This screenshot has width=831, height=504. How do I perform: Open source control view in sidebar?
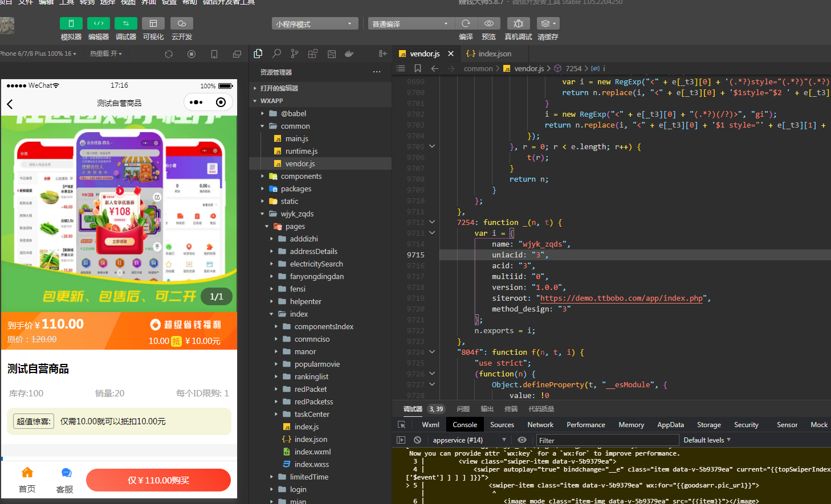click(x=295, y=53)
